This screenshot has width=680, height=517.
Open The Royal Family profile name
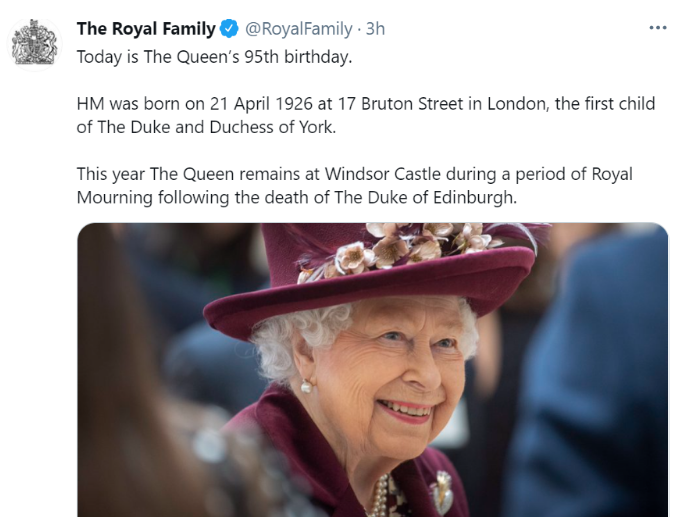click(145, 29)
